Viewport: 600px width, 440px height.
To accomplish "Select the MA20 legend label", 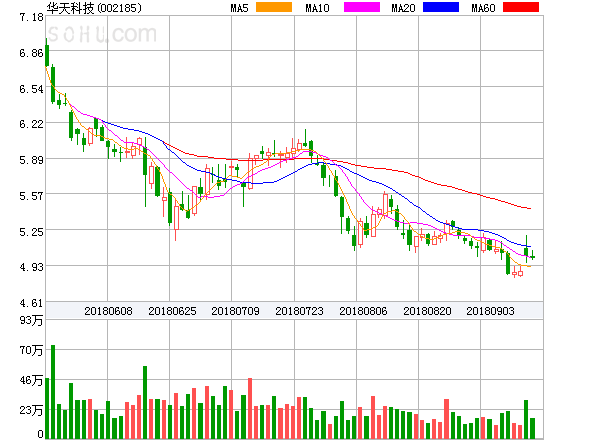I will click(x=404, y=8).
